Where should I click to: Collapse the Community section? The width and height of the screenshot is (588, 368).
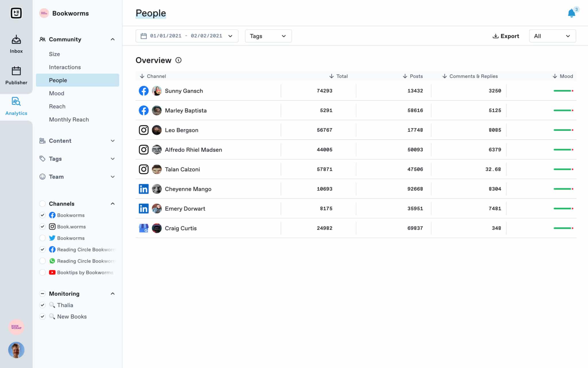(113, 39)
